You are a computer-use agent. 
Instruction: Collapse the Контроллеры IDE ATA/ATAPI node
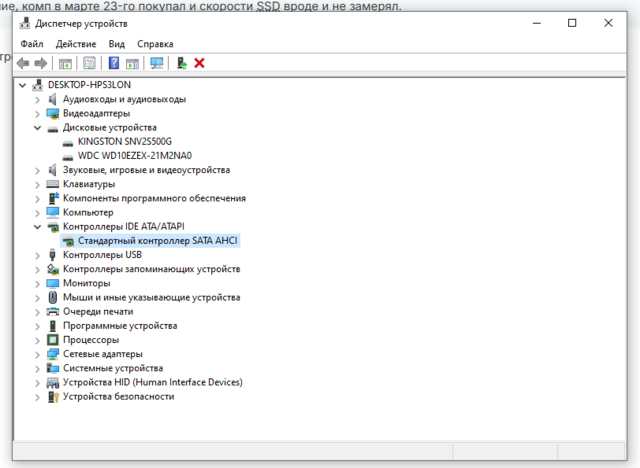click(x=38, y=227)
